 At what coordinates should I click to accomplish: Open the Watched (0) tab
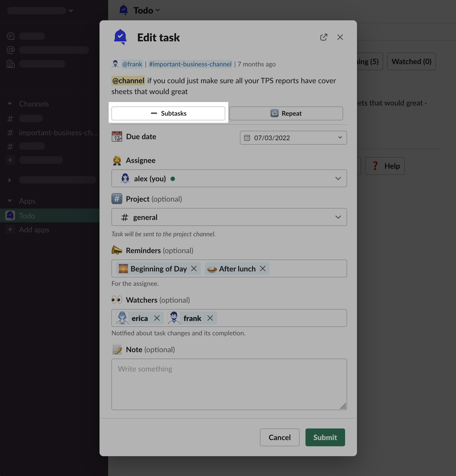coord(411,61)
